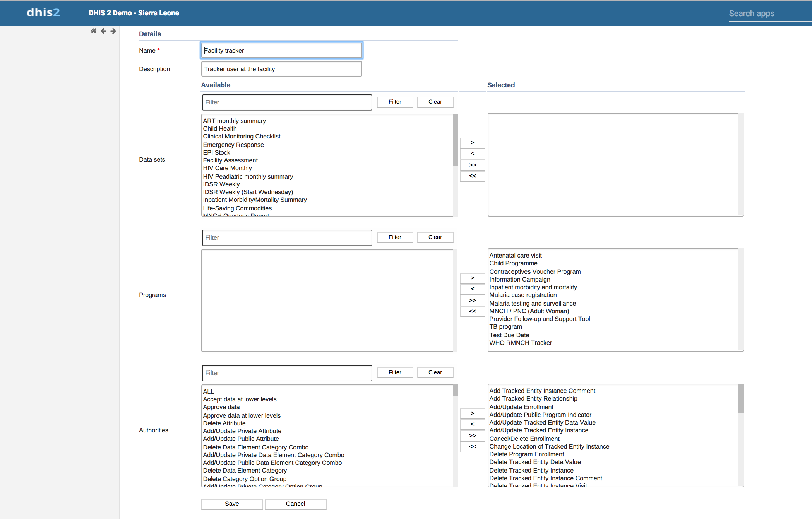The width and height of the screenshot is (812, 519).
Task: Select the ALL authority option
Action: [208, 391]
